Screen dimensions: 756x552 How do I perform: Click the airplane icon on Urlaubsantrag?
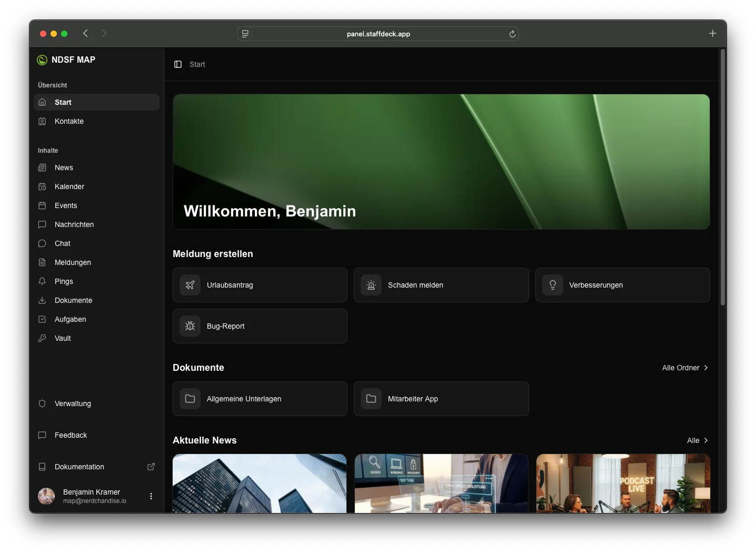[190, 285]
